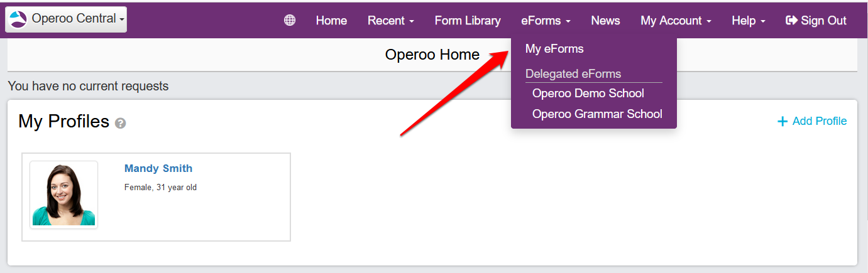Open the News page
This screenshot has width=868, height=273.
point(605,21)
